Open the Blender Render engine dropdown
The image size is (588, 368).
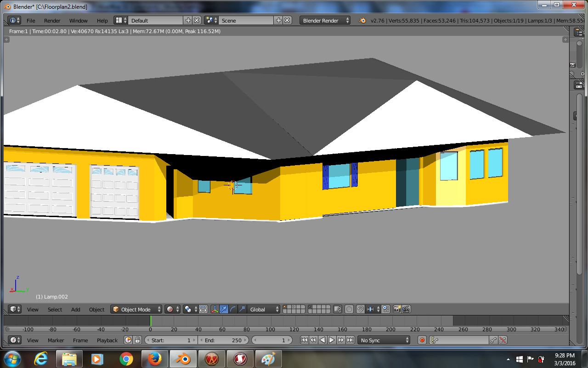325,20
